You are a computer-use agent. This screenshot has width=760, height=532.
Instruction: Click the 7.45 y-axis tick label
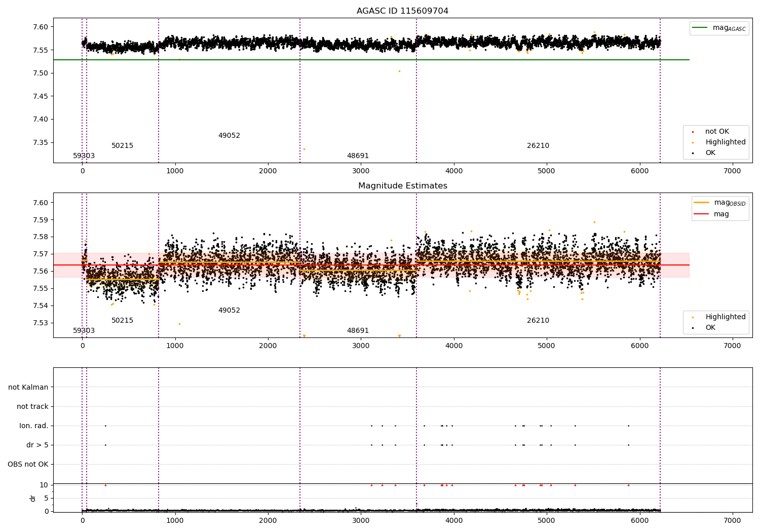[x=40, y=97]
